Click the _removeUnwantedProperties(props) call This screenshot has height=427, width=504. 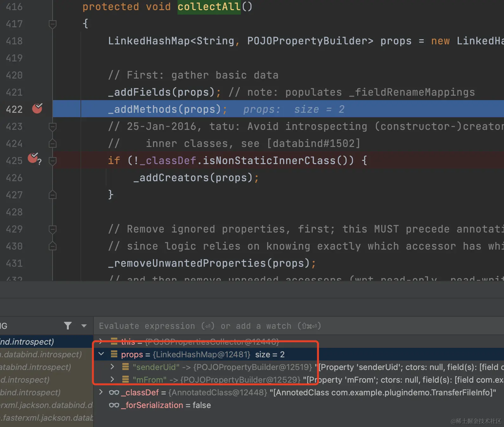(209, 263)
